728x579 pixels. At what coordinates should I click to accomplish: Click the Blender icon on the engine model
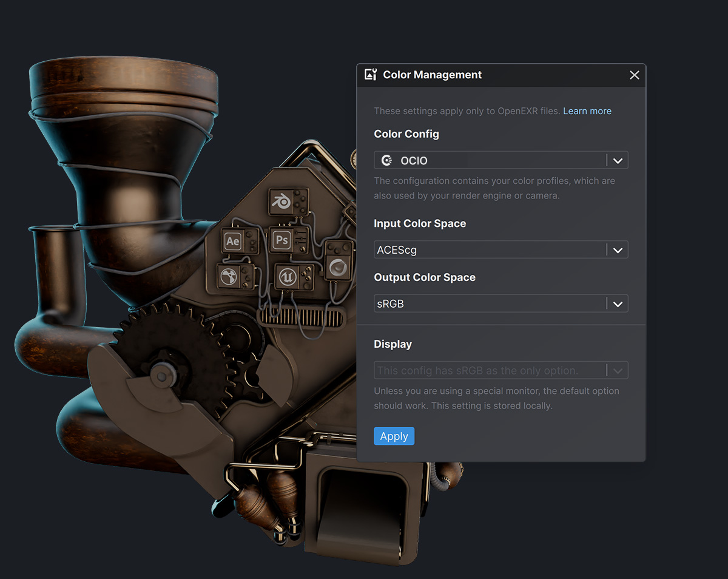pos(281,201)
